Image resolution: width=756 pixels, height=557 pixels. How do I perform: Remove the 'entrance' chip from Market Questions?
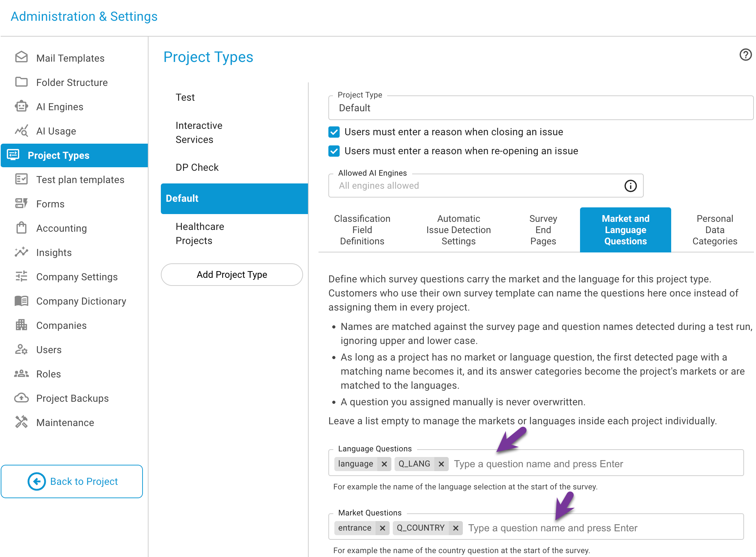coord(382,528)
